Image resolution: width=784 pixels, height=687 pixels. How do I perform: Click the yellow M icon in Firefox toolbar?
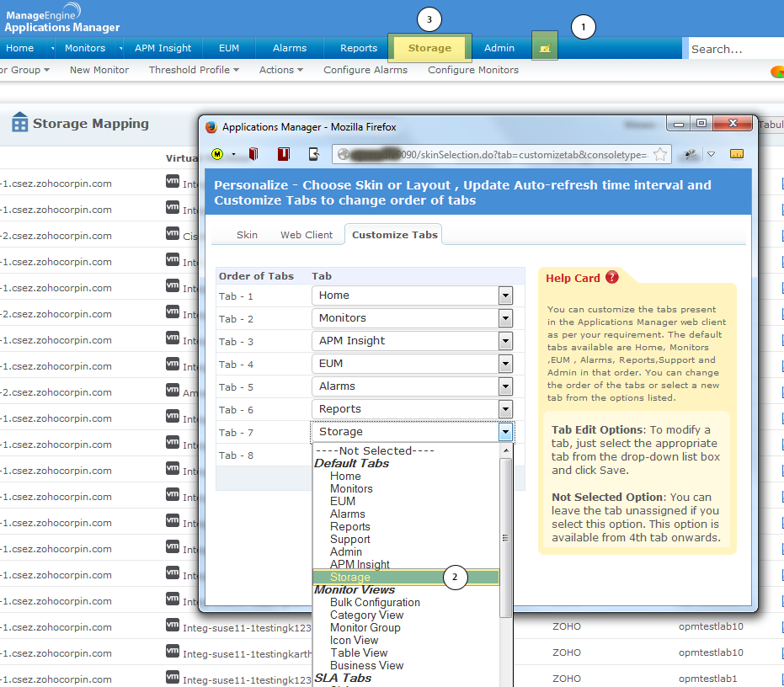pos(217,154)
